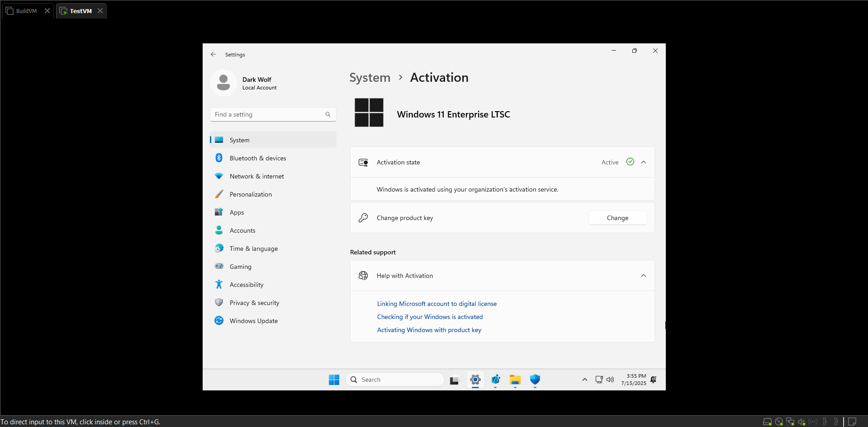
Task: Click the organization's activation service message text
Action: pos(468,189)
